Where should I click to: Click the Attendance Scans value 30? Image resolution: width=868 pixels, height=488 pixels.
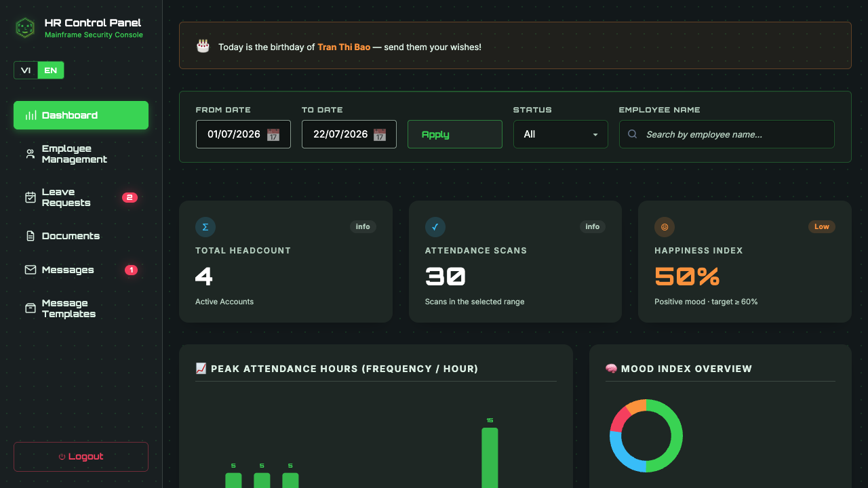click(446, 277)
